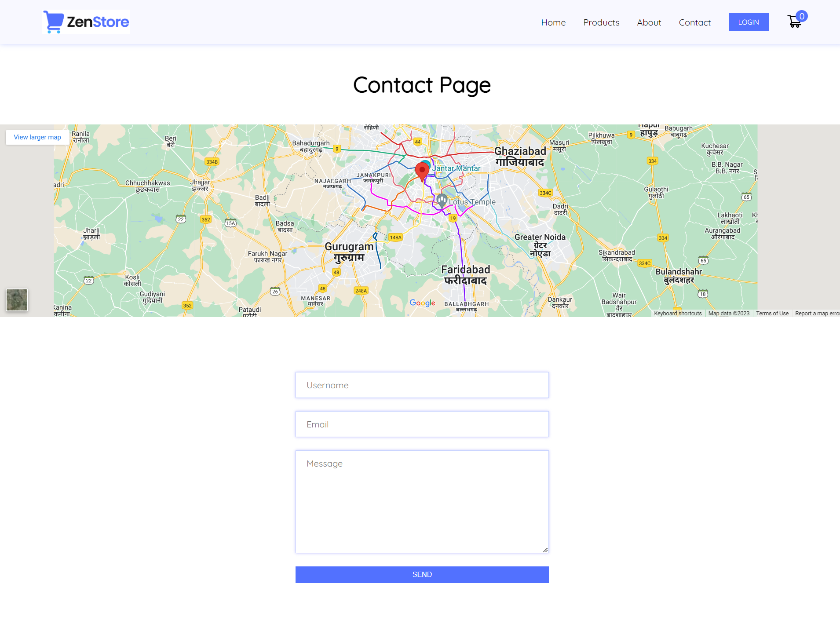Image resolution: width=840 pixels, height=635 pixels.
Task: Click Report a map error link
Action: coord(818,314)
